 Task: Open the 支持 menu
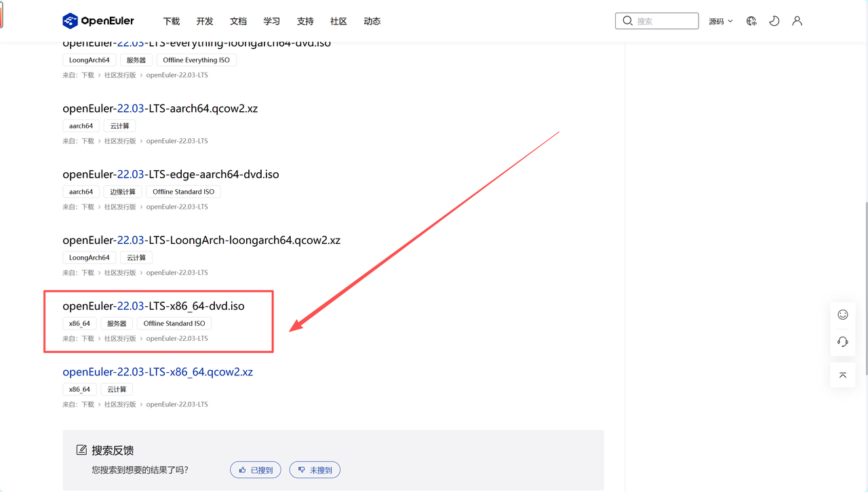point(305,21)
